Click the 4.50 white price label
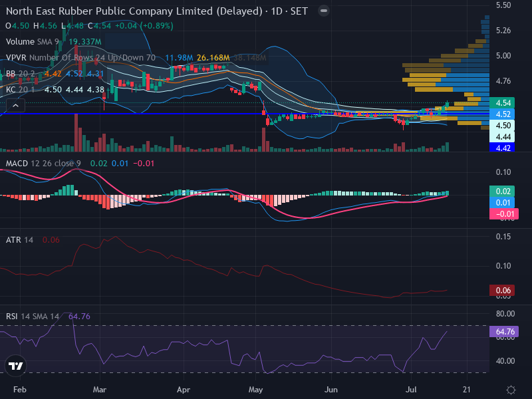This screenshot has height=399, width=532. tap(502, 126)
